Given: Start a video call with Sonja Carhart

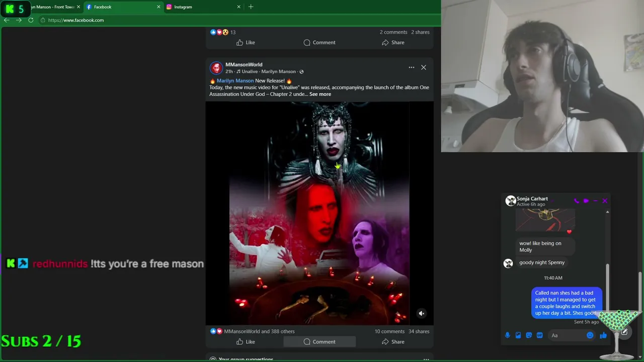Looking at the screenshot, I should (586, 201).
